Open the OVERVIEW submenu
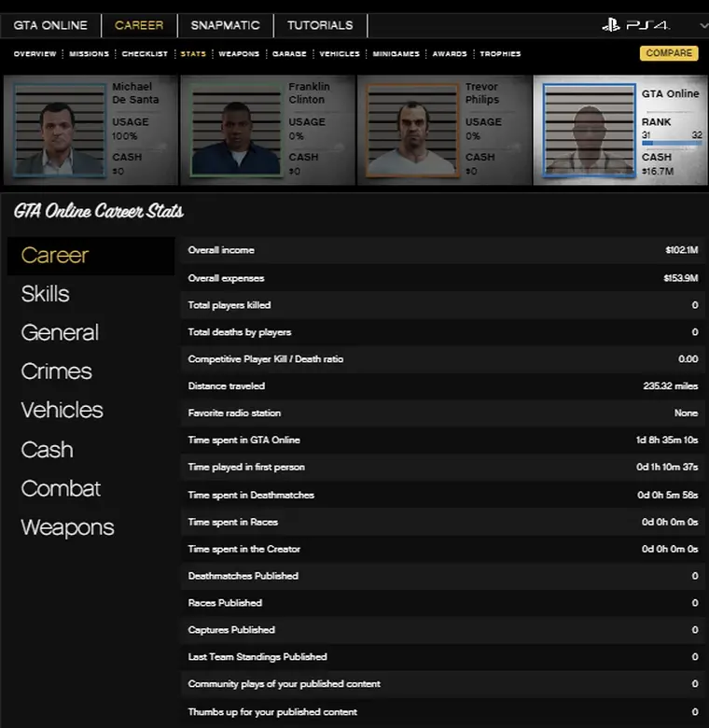 35,54
